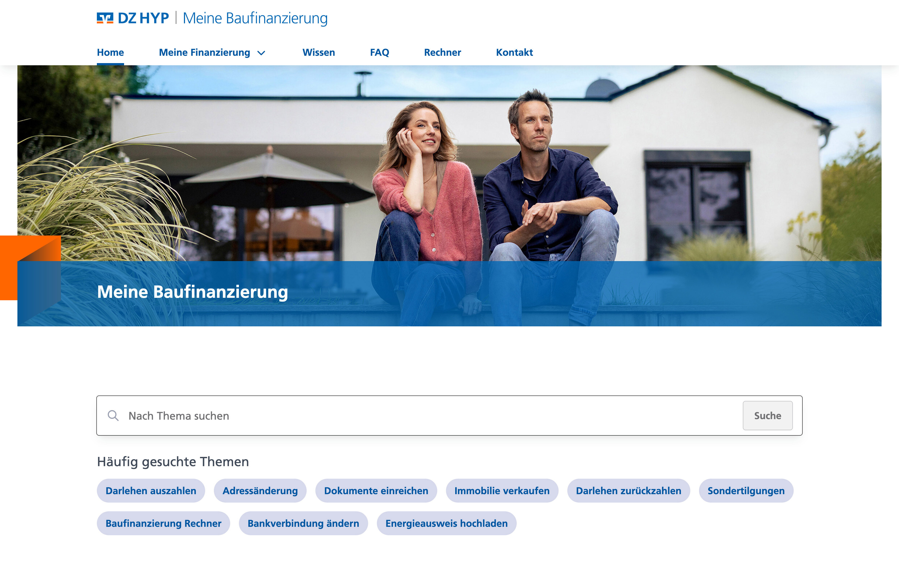
Task: Open the FAQ menu item
Action: click(x=379, y=52)
